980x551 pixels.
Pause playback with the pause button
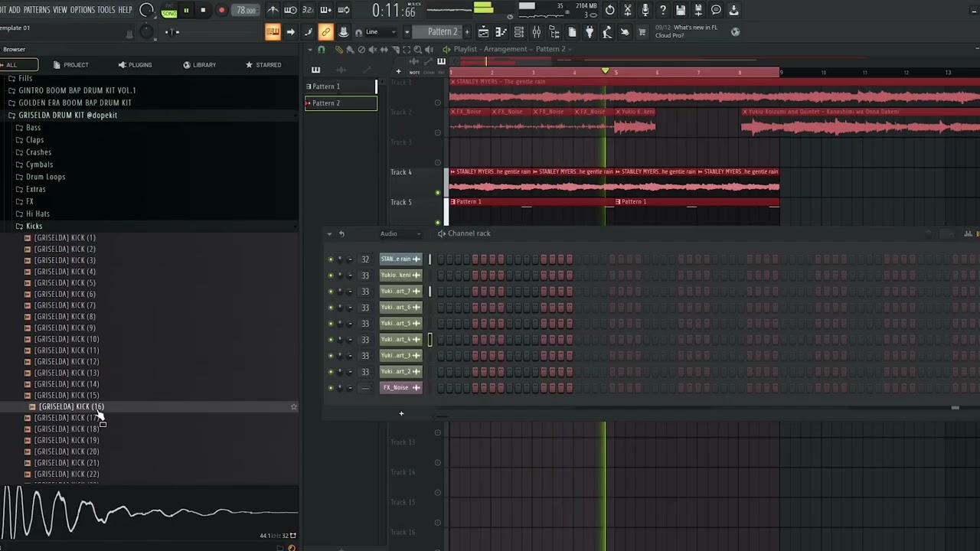tap(186, 10)
